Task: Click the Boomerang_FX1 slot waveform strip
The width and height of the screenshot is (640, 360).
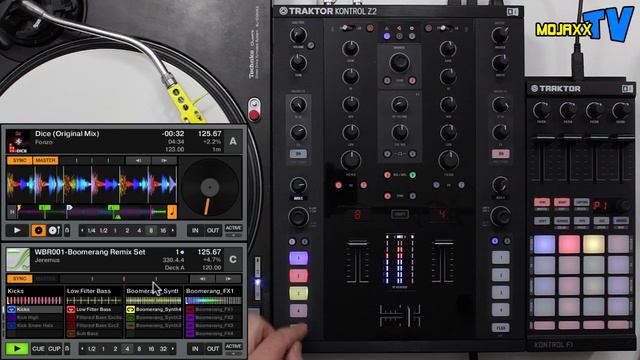Action: pos(213,300)
